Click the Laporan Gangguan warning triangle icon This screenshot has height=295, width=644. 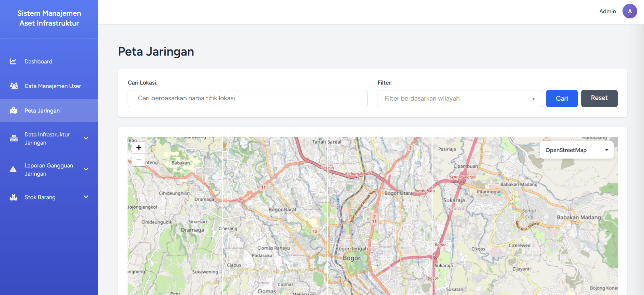coord(13,169)
